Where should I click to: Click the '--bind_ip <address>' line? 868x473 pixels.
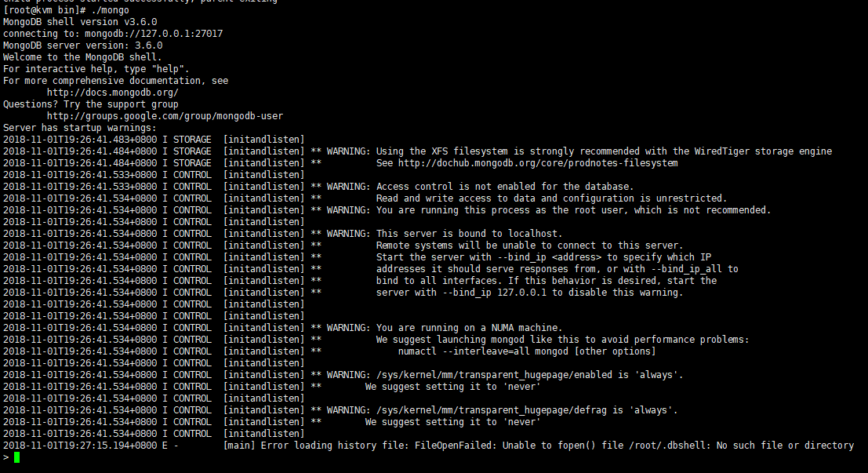point(543,257)
